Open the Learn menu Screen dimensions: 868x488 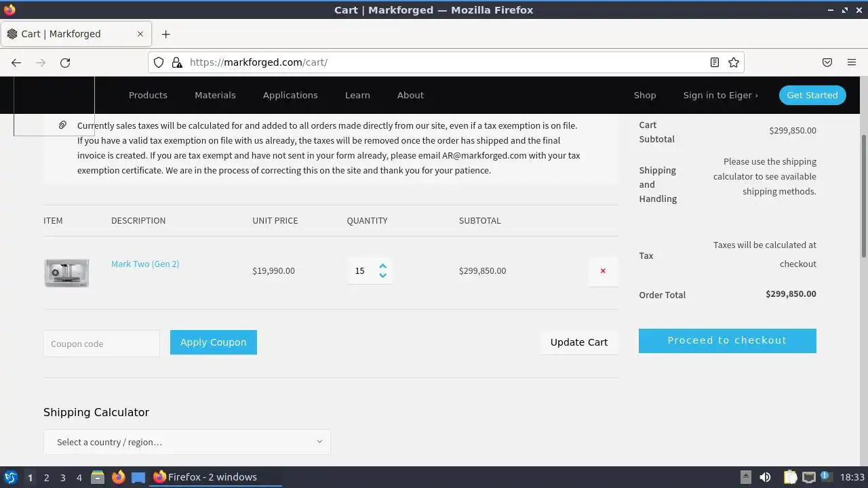(357, 95)
